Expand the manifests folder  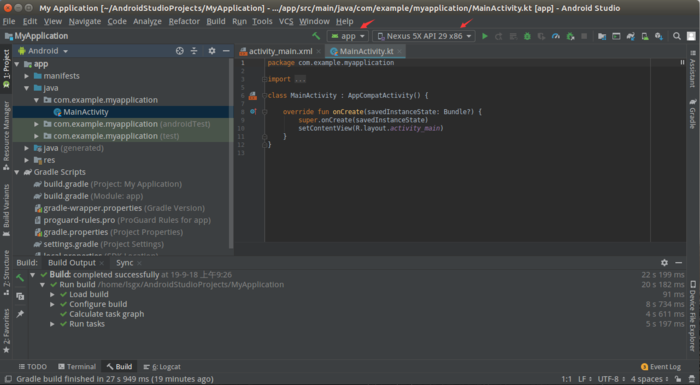coord(27,76)
